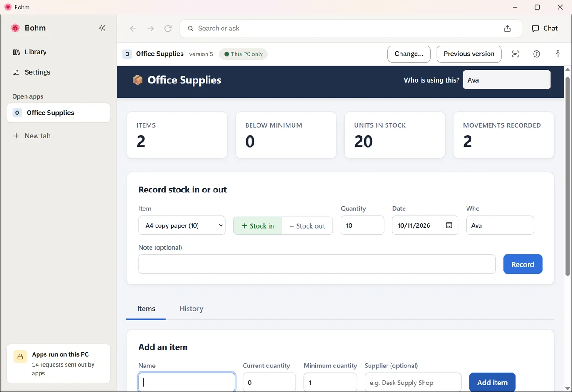Screen dimensions: 572x392
Task: Click the share icon in search bar
Action: click(x=507, y=29)
